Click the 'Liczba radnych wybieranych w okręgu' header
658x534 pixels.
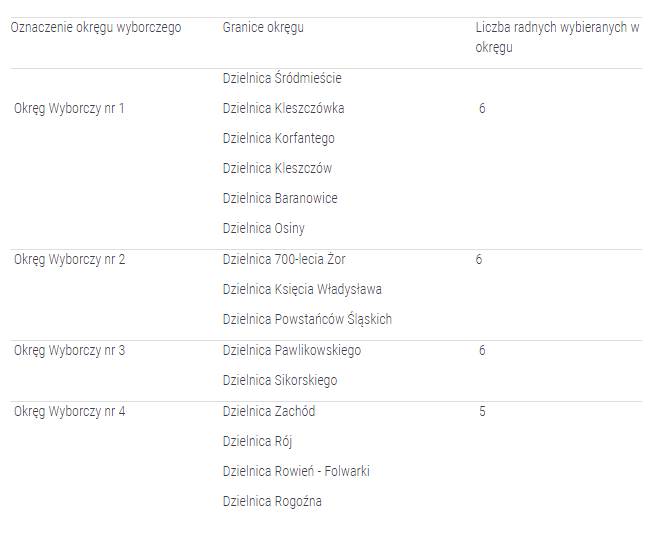click(x=557, y=37)
